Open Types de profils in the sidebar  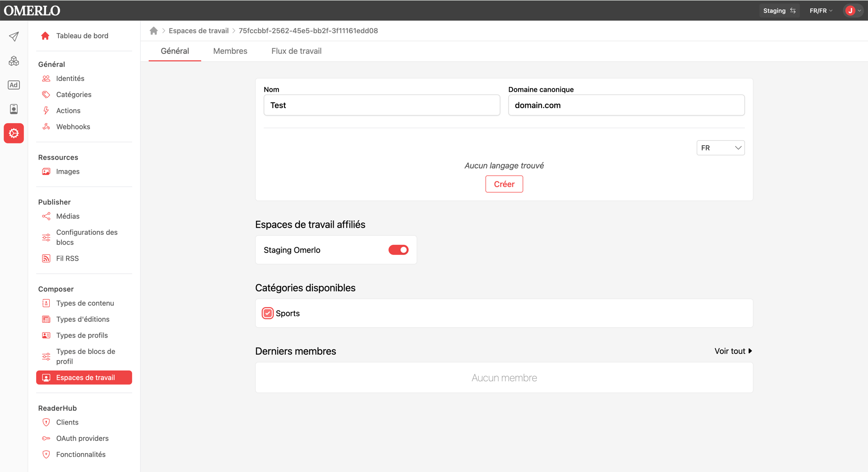tap(82, 335)
